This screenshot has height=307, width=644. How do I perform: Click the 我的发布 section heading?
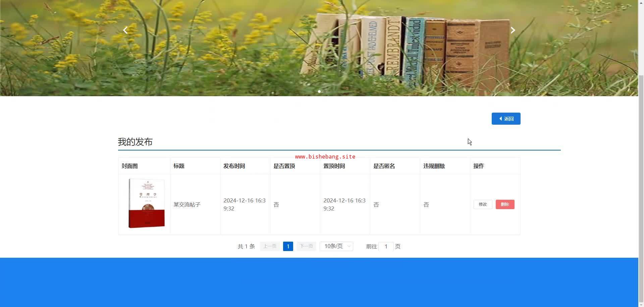(x=135, y=142)
